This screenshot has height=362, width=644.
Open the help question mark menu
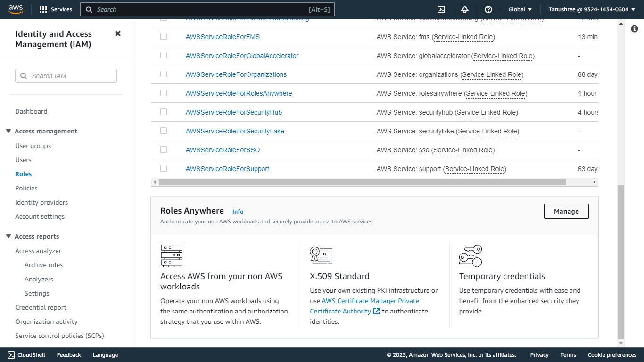488,9
